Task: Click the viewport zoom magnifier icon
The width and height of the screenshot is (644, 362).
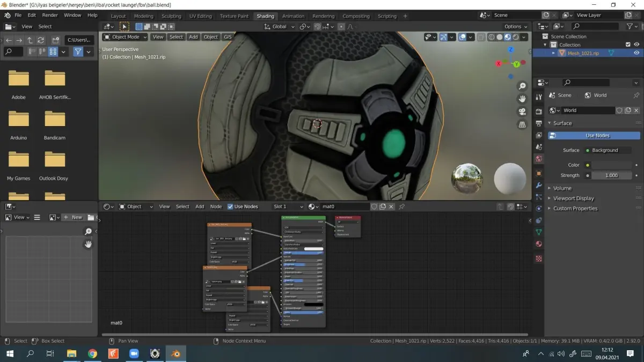Action: pyautogui.click(x=522, y=86)
